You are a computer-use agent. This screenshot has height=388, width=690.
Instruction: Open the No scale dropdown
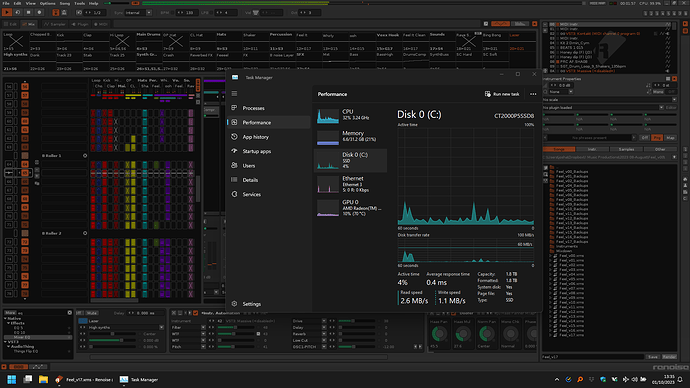609,100
